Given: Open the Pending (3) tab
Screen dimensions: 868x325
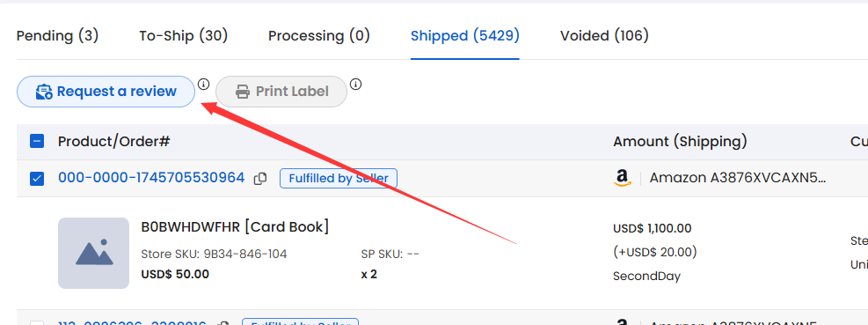Looking at the screenshot, I should [x=57, y=36].
